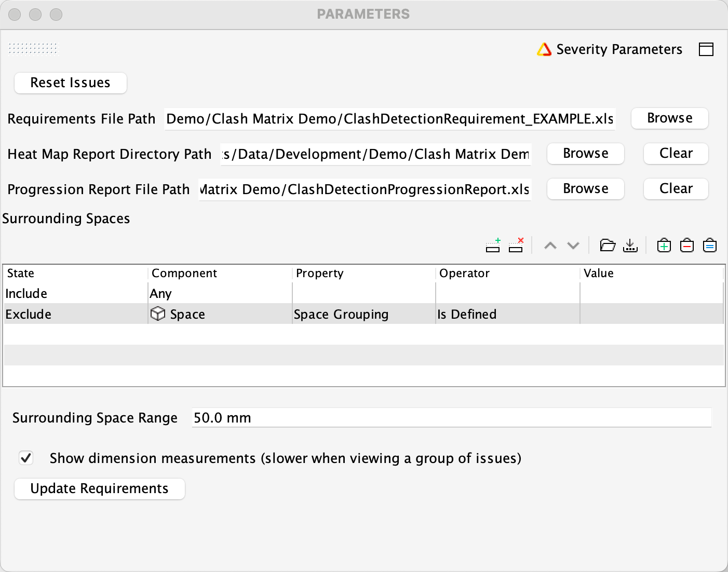Browse for the Requirements File Path
The image size is (728, 572).
669,118
